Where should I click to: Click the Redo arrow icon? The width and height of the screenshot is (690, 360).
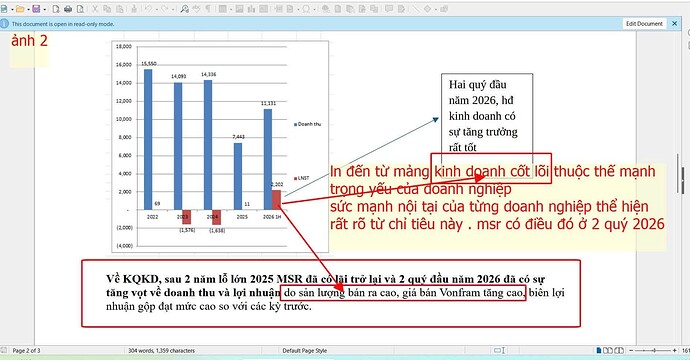coord(165,9)
